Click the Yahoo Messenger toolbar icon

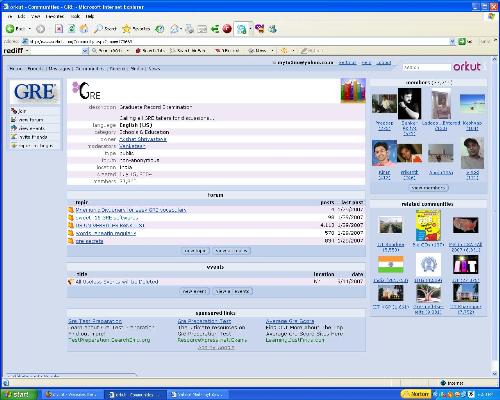260,29
